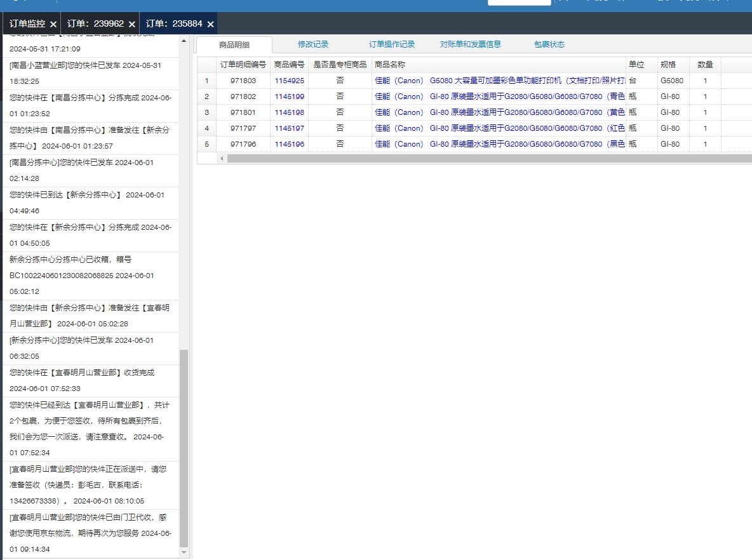Click the G5080 specification cell
This screenshot has width=752, height=560.
click(673, 81)
